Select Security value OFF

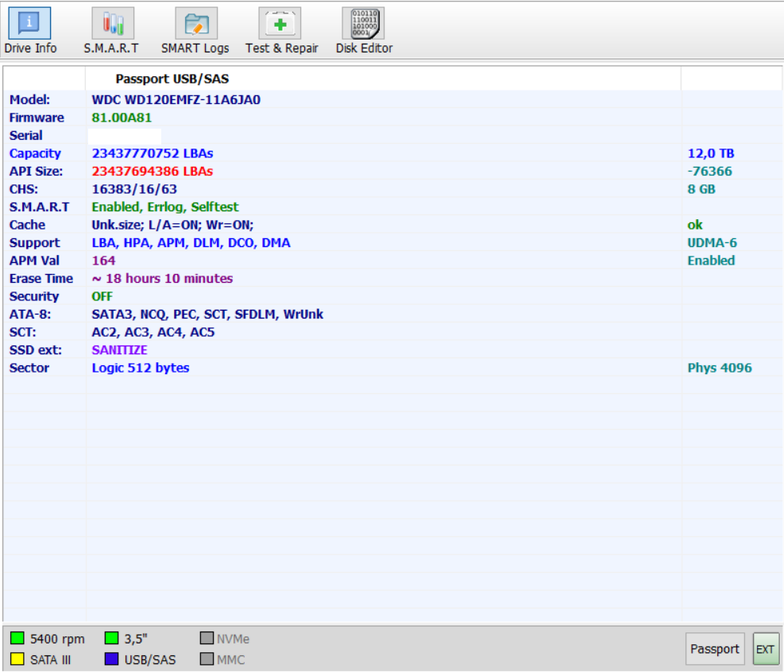point(102,296)
